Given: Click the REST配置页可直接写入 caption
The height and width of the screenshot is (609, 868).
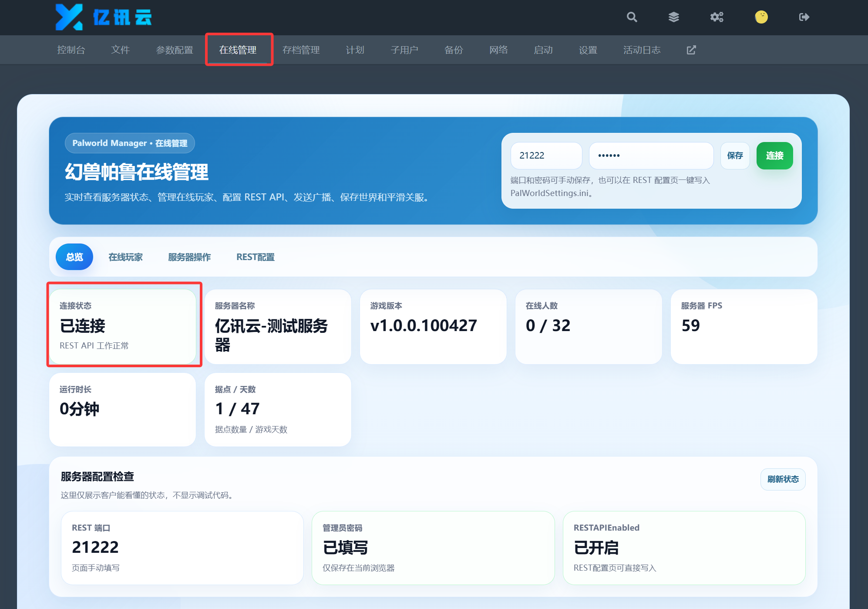Looking at the screenshot, I should pos(615,568).
